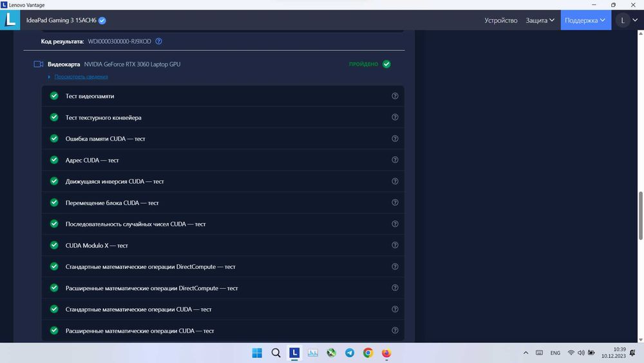Image resolution: width=644 pixels, height=363 pixels.
Task: Click vertical scrollbar thumb
Action: coord(640,216)
